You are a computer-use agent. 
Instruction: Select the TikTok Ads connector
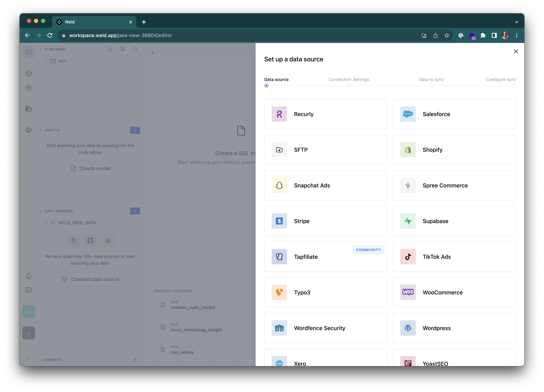pyautogui.click(x=454, y=257)
